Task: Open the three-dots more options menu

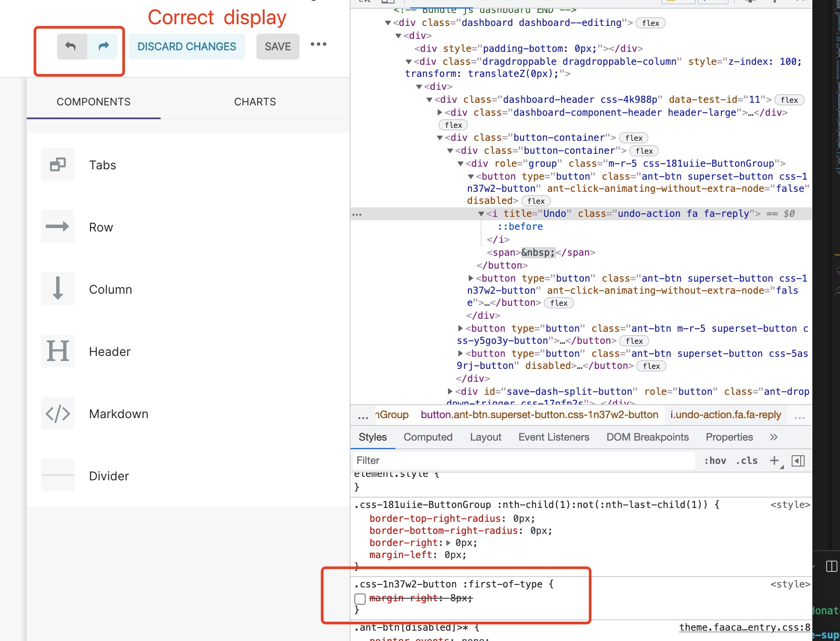Action: 319,44
